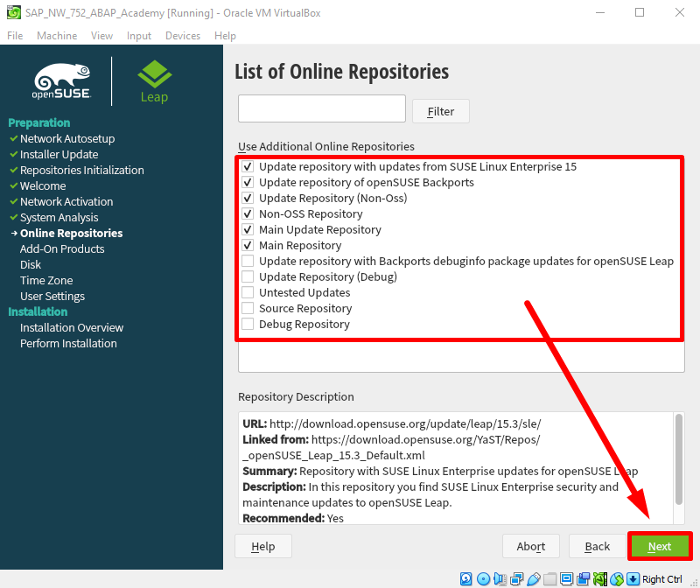Click the VirtualBox icon in the title bar
Screen dimensions: 700x588
[x=13, y=12]
